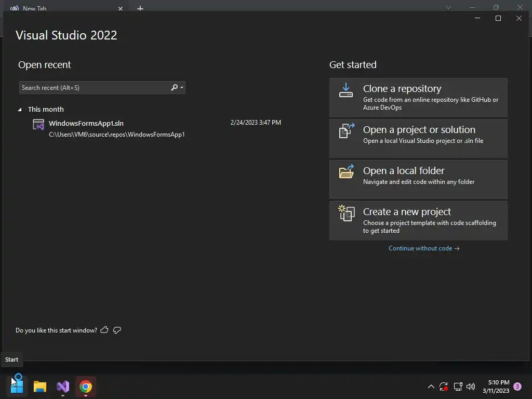Maximize the Visual Studio start window
The height and width of the screenshot is (399, 532).
(x=498, y=18)
